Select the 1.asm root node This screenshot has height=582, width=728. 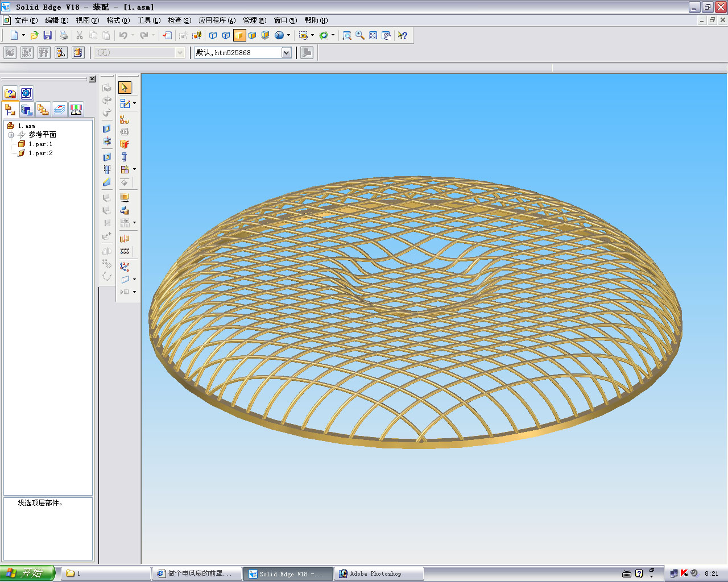coord(26,126)
